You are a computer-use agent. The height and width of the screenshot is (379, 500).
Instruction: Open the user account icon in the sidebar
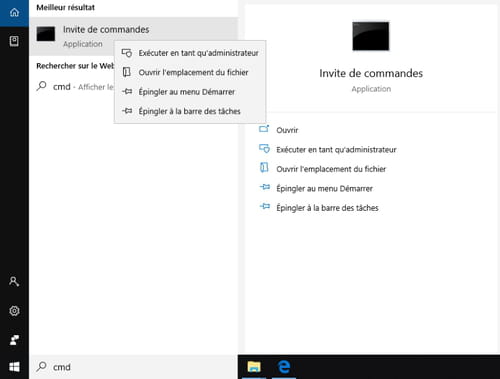[14, 282]
